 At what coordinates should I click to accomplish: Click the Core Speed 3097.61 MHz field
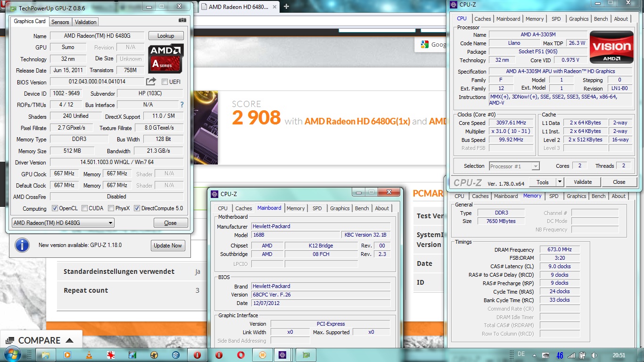pos(511,123)
